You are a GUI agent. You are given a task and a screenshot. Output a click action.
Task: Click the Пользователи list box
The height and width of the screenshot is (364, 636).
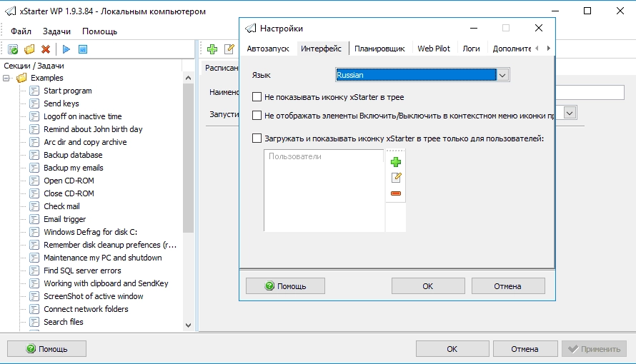pos(324,191)
